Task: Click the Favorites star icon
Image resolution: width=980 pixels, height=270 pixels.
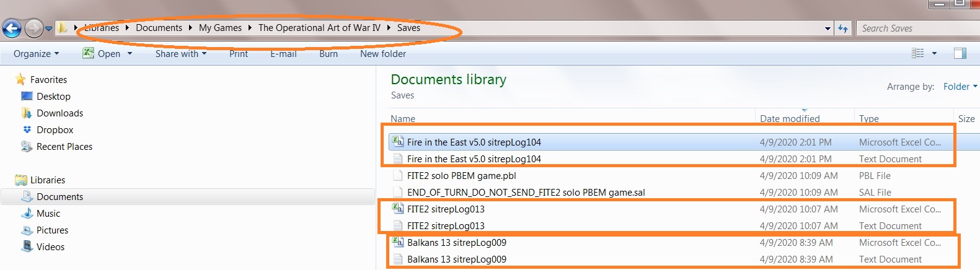Action: click(x=20, y=79)
